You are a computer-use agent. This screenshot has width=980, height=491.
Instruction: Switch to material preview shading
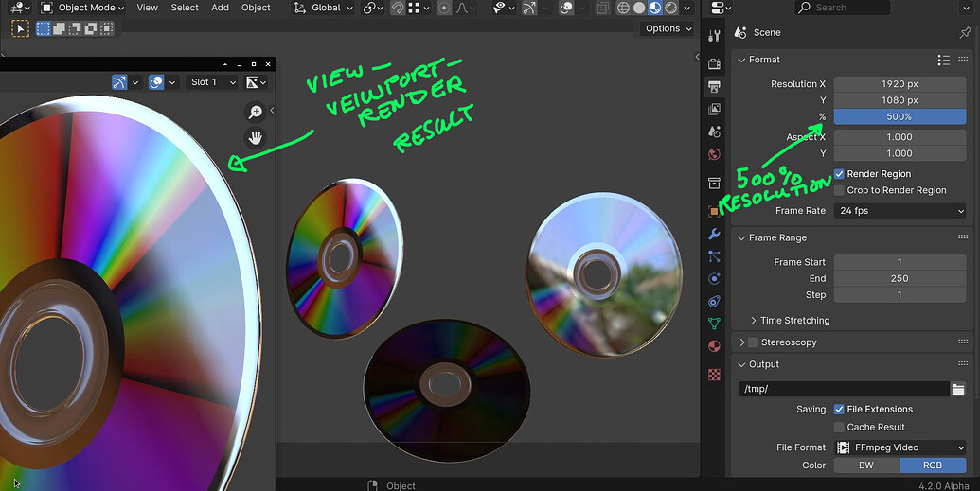[x=655, y=8]
